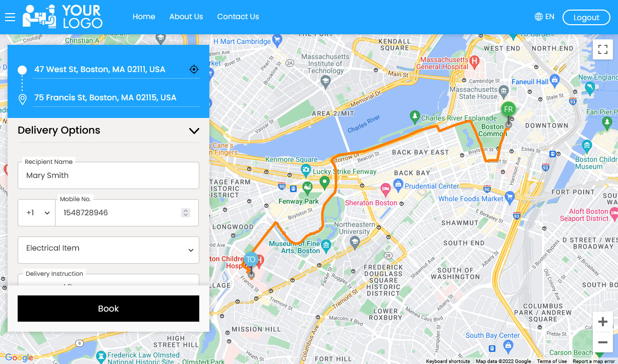618x364 pixels.
Task: Click the green FR origin marker
Action: click(508, 109)
